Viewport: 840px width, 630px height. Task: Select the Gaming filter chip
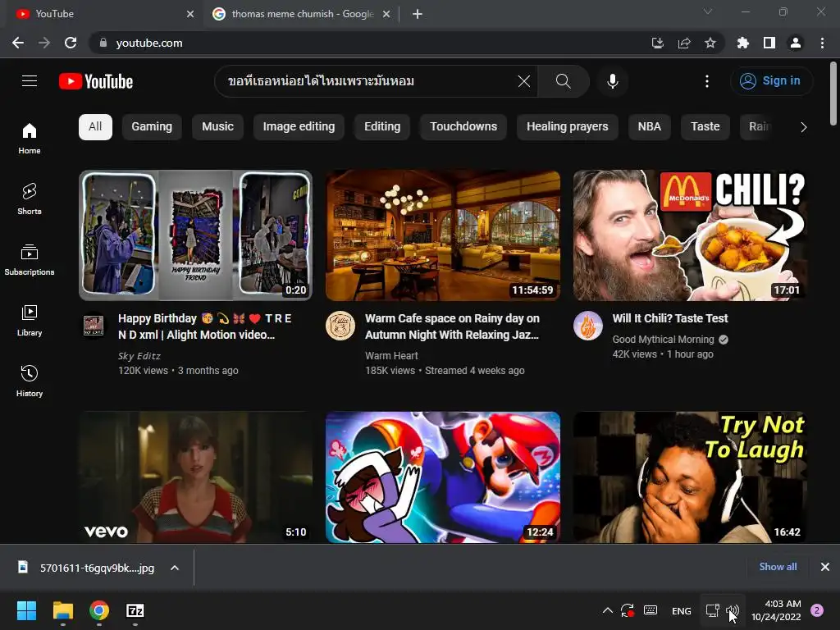pyautogui.click(x=152, y=127)
